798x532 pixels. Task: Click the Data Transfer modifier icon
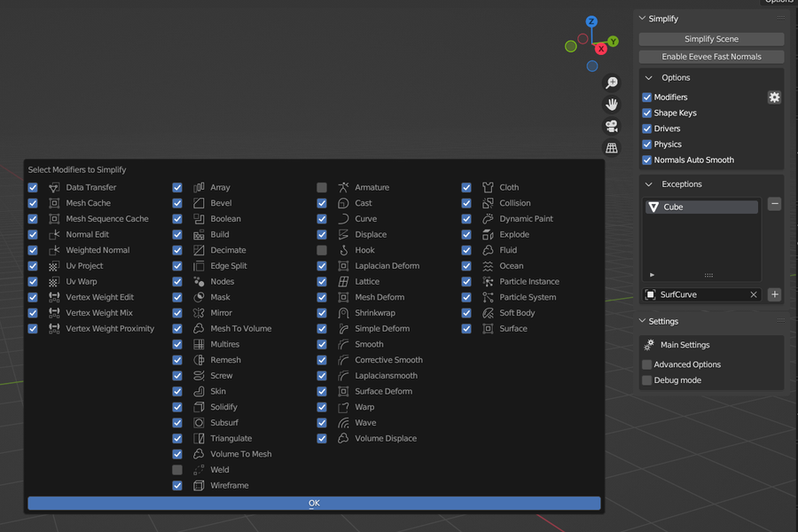coord(54,187)
